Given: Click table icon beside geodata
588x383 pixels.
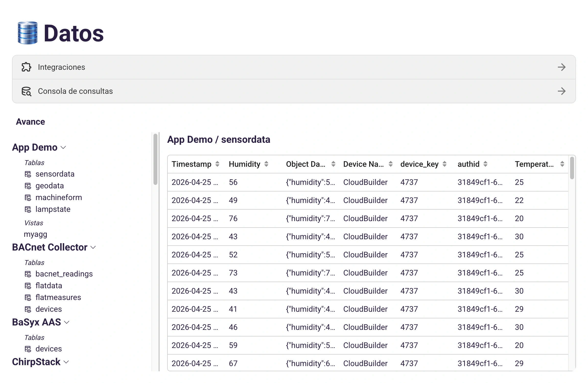Looking at the screenshot, I should pos(28,186).
